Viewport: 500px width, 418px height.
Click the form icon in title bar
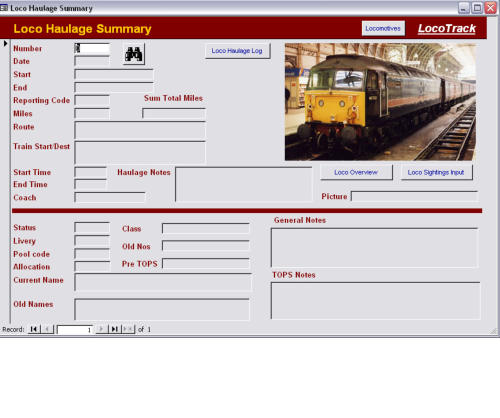pyautogui.click(x=4, y=8)
